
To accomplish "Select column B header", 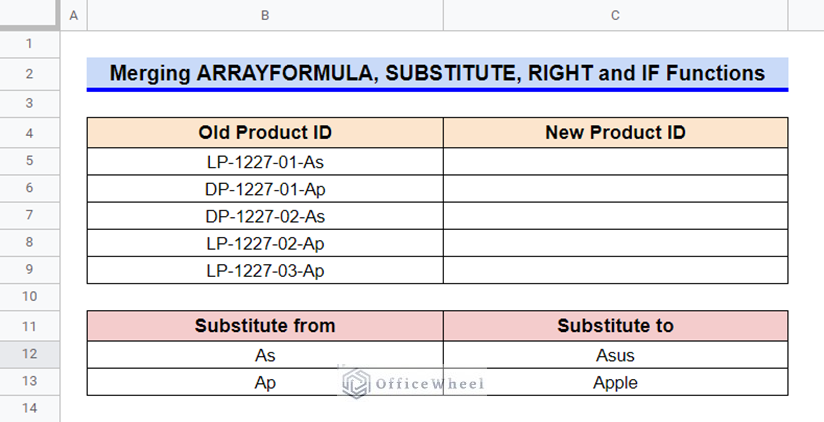I will click(265, 15).
